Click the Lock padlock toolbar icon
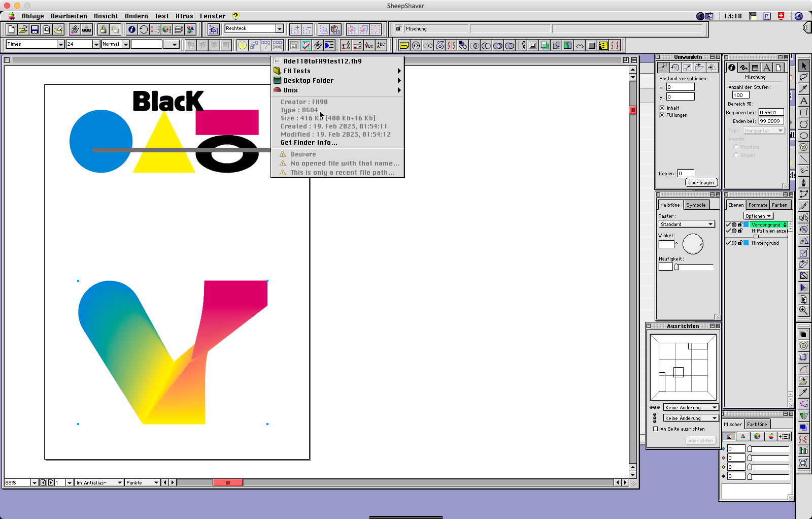This screenshot has width=812, height=519. (103, 29)
